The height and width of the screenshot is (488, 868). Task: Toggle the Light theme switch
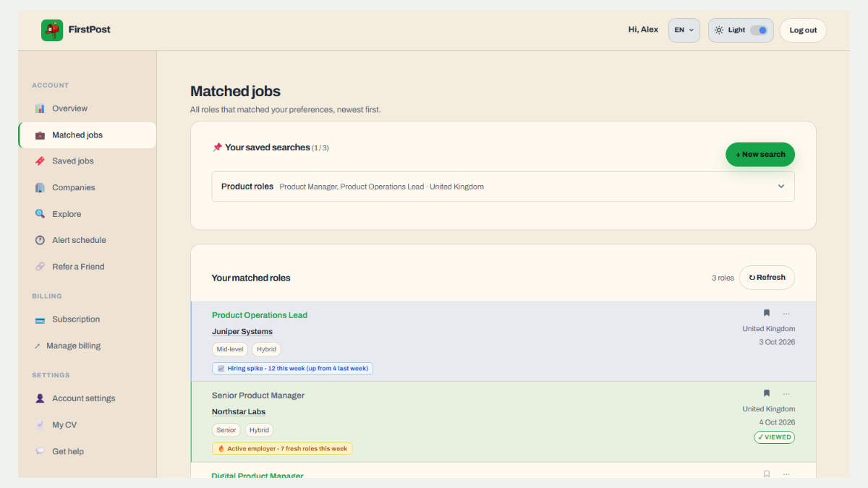click(759, 30)
